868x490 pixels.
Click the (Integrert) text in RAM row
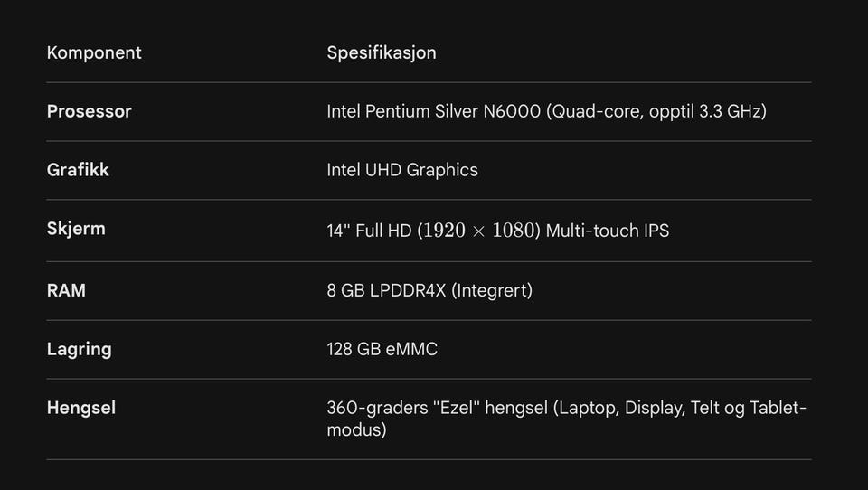point(492,291)
